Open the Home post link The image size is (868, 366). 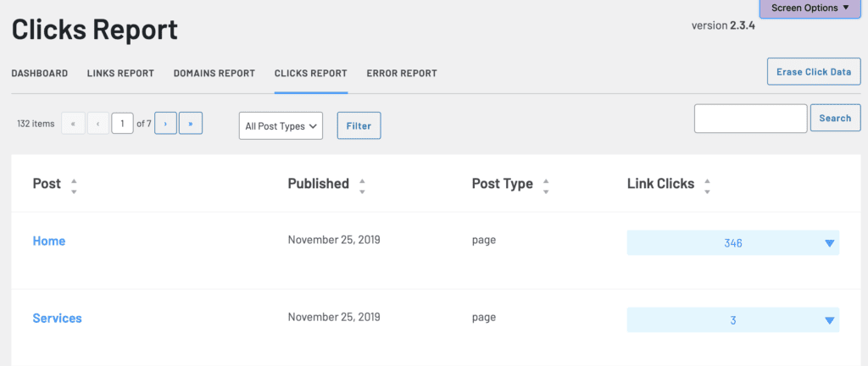48,241
